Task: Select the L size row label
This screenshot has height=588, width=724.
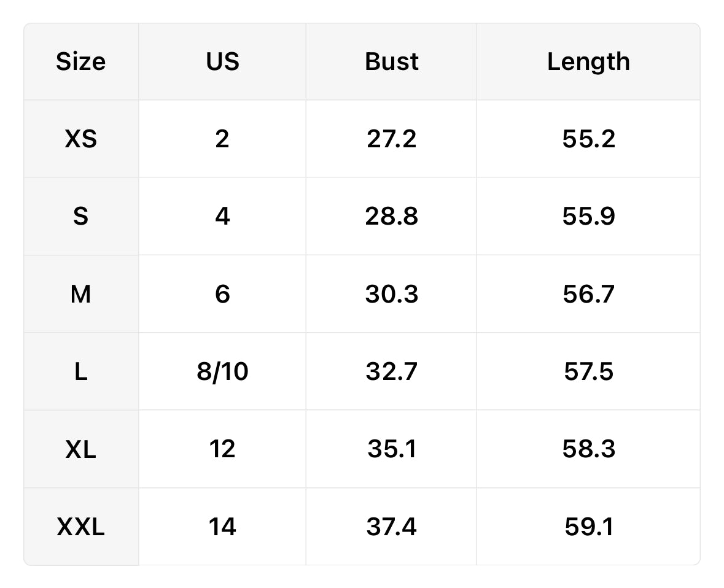Action: click(81, 371)
